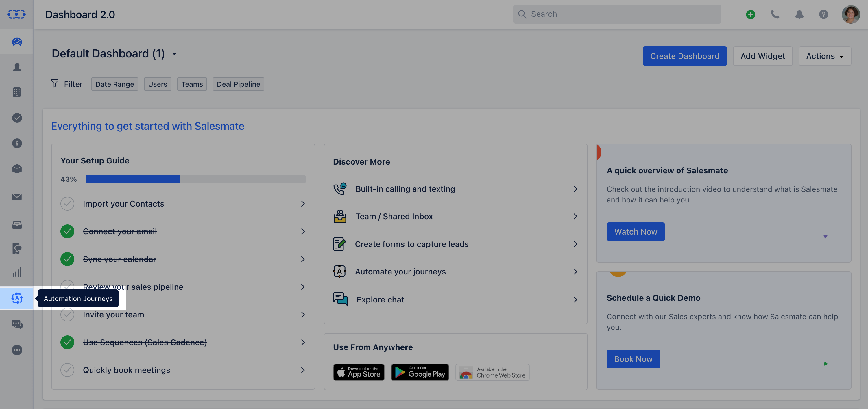Click Create Dashboard button
868x409 pixels.
tap(685, 56)
